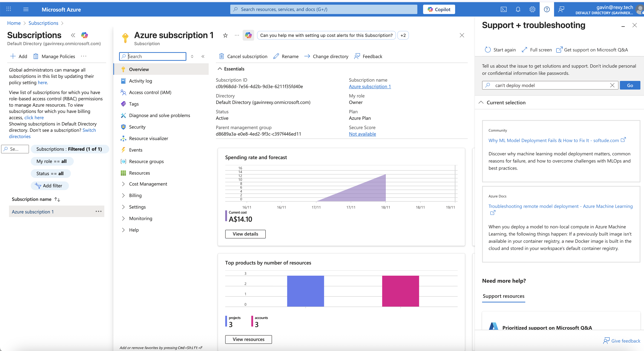Open the Activity log menu item

(x=140, y=81)
